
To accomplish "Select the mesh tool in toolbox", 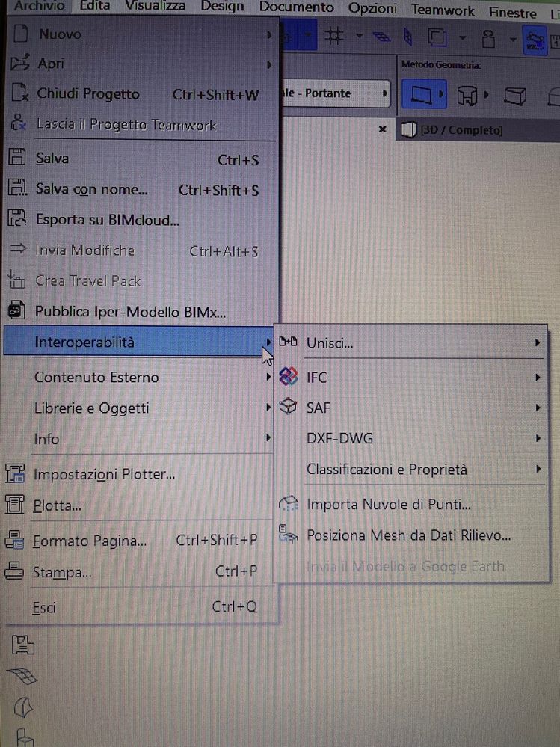I will (x=22, y=676).
